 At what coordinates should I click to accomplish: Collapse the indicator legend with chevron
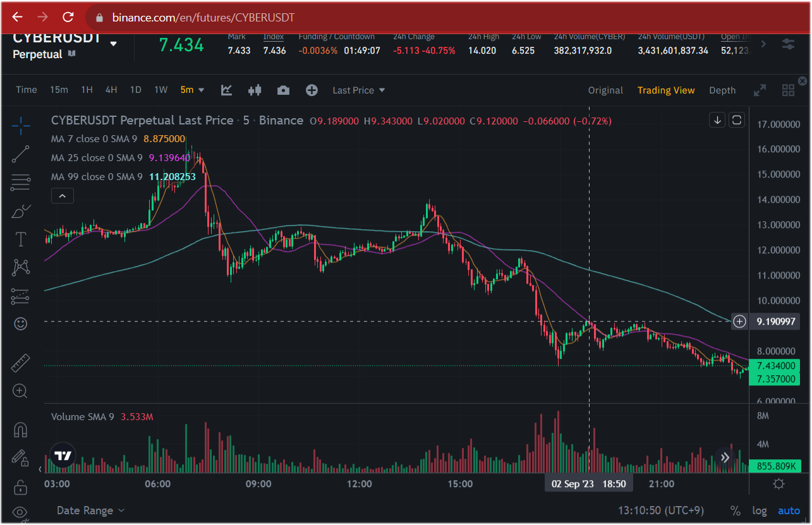click(x=62, y=196)
